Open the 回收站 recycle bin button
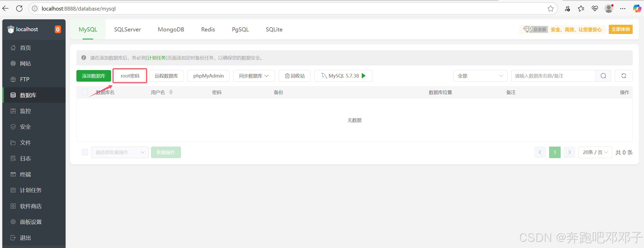The image size is (644, 248). (x=294, y=76)
